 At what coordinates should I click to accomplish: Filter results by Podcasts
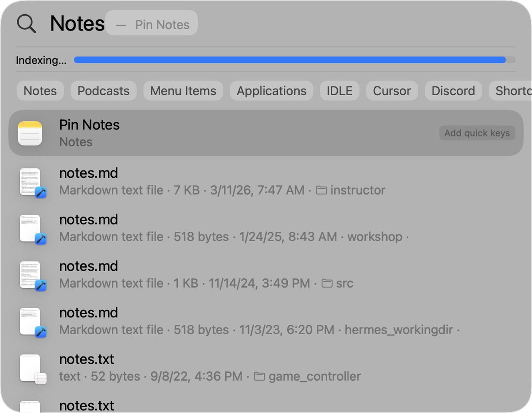tap(103, 91)
